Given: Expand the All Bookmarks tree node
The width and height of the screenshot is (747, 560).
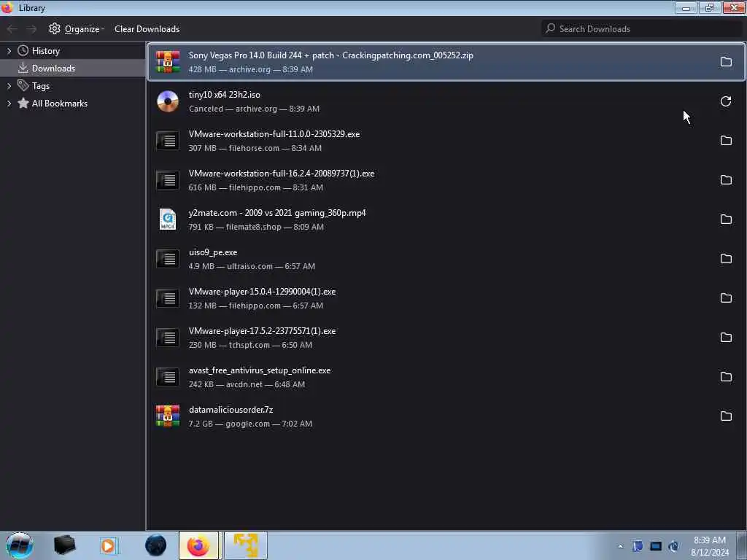Looking at the screenshot, I should point(9,104).
